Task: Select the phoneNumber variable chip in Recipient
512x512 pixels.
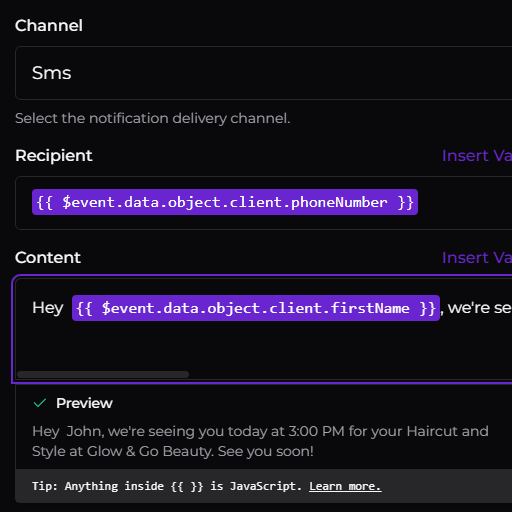Action: (225, 202)
